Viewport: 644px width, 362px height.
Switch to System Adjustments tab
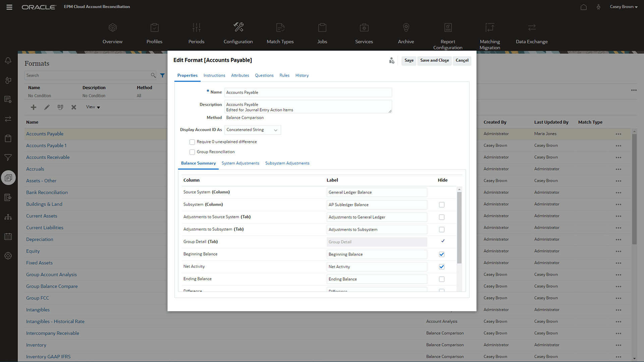point(240,163)
